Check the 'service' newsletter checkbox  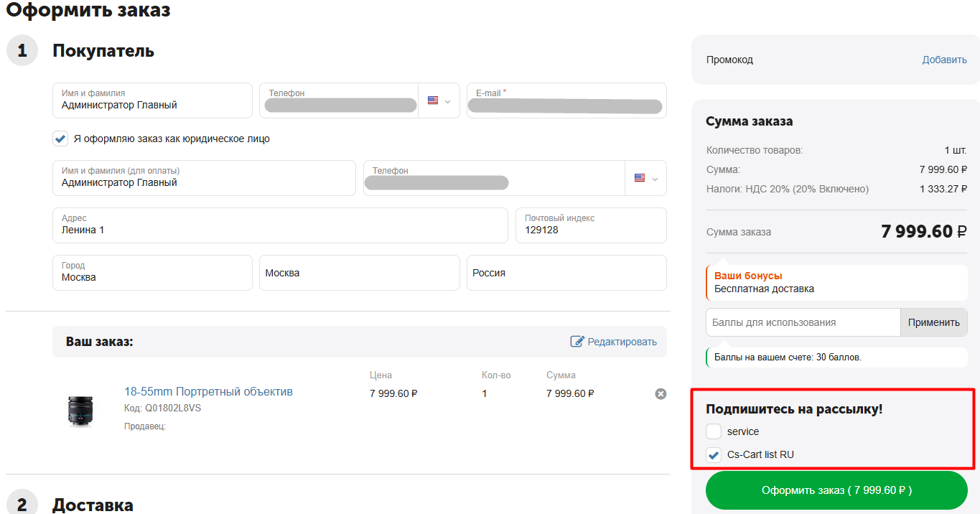click(x=714, y=431)
